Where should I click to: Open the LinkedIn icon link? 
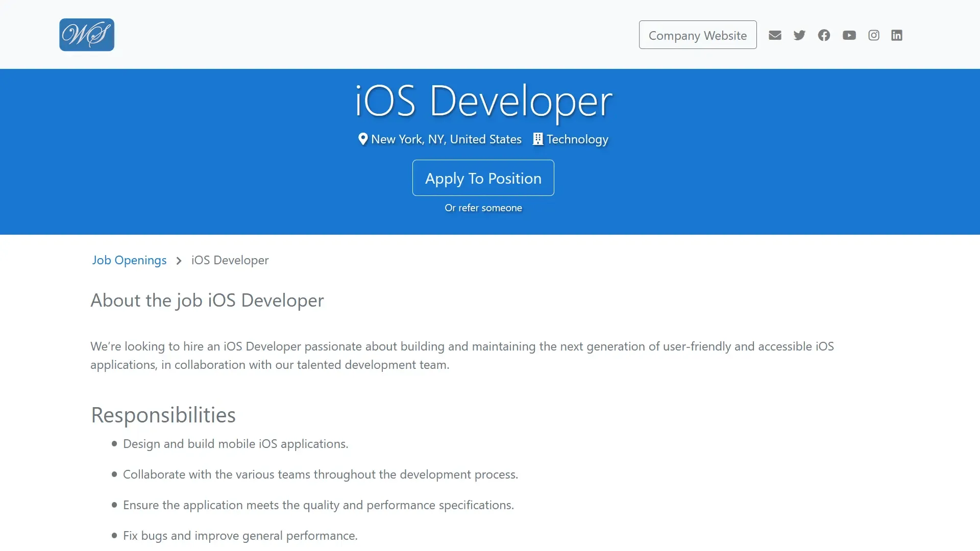coord(897,35)
